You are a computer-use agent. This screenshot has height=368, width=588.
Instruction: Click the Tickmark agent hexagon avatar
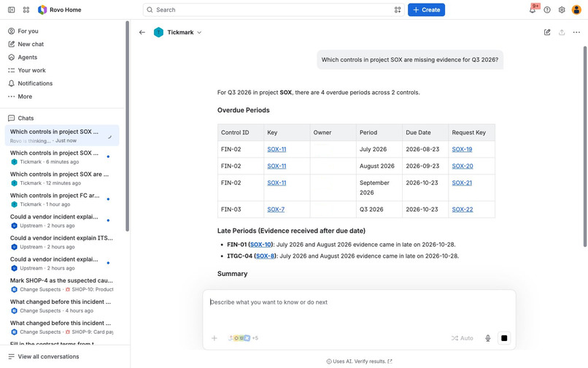[158, 32]
